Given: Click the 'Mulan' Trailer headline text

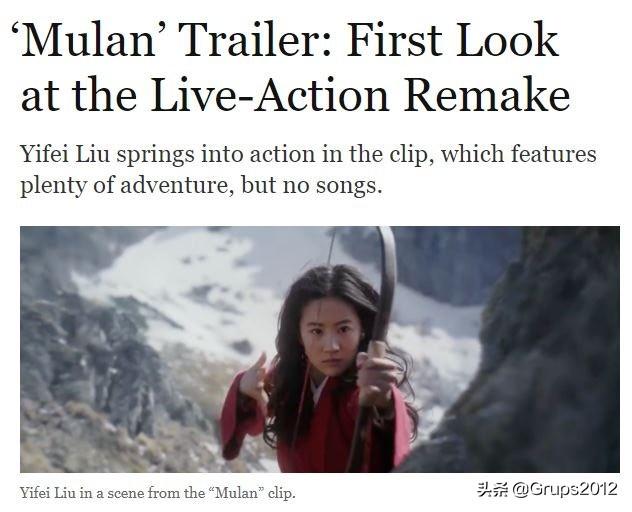Looking at the screenshot, I should [x=294, y=68].
